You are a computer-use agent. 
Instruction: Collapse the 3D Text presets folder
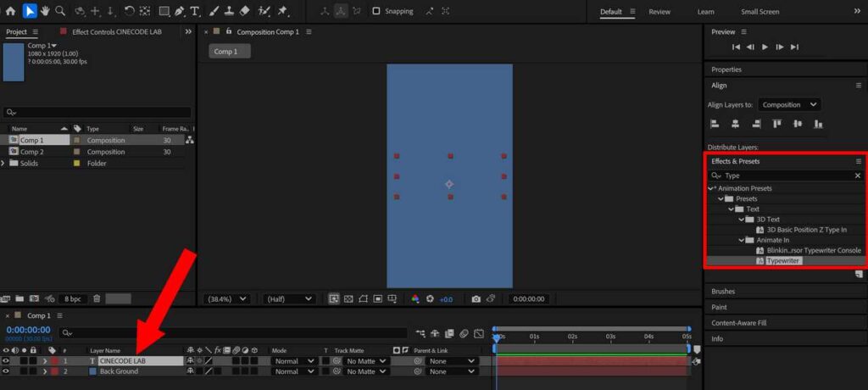pyautogui.click(x=742, y=220)
